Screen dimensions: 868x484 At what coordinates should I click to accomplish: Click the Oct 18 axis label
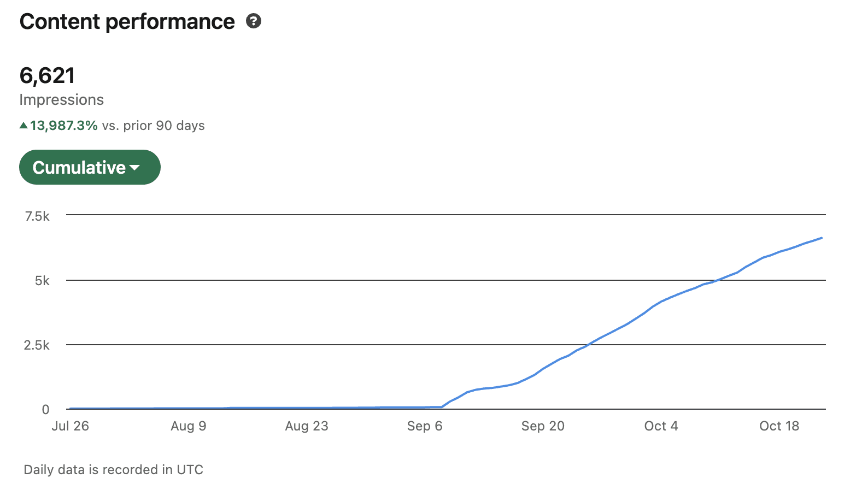click(x=779, y=426)
